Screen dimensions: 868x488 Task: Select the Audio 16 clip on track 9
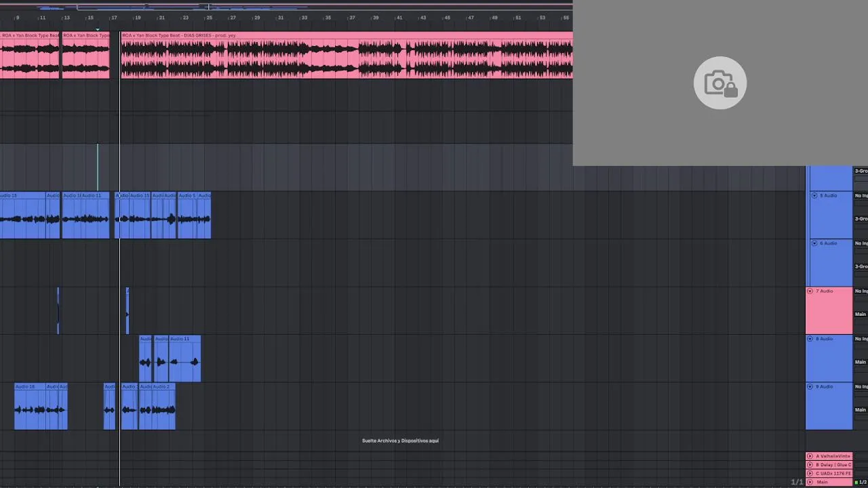click(x=30, y=406)
